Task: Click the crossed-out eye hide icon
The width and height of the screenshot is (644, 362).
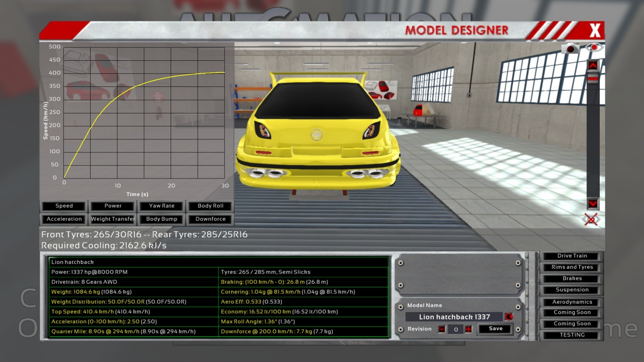Action: (x=591, y=220)
